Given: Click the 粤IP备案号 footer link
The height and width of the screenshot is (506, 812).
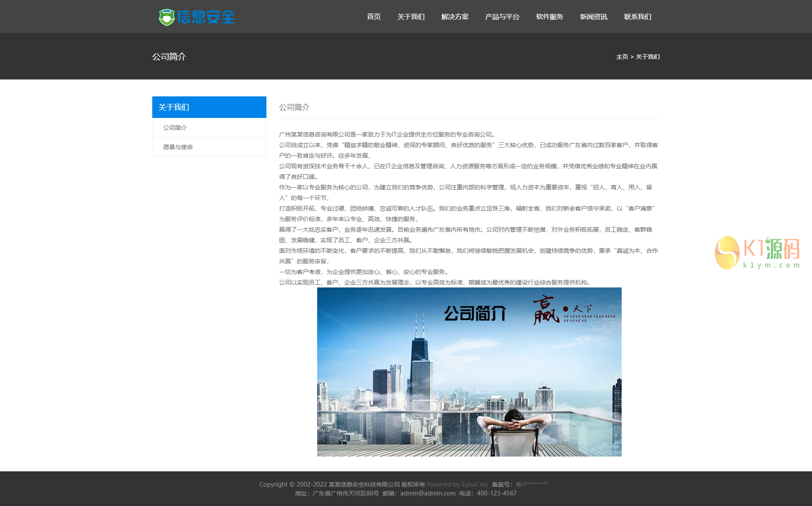Looking at the screenshot, I should click(x=532, y=484).
